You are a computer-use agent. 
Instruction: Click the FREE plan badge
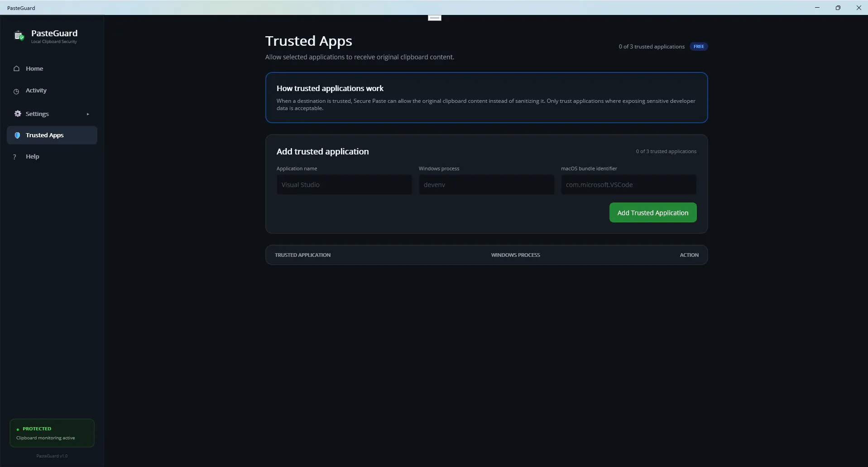tap(699, 47)
